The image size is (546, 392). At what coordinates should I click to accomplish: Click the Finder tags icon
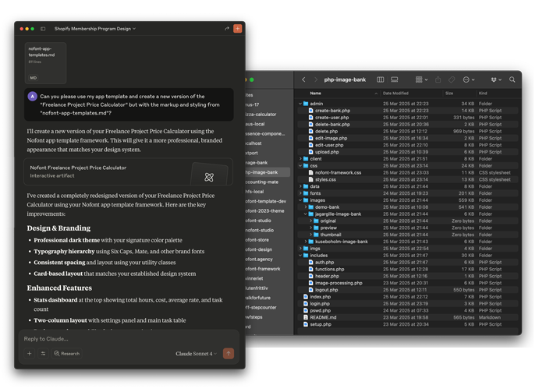452,79
